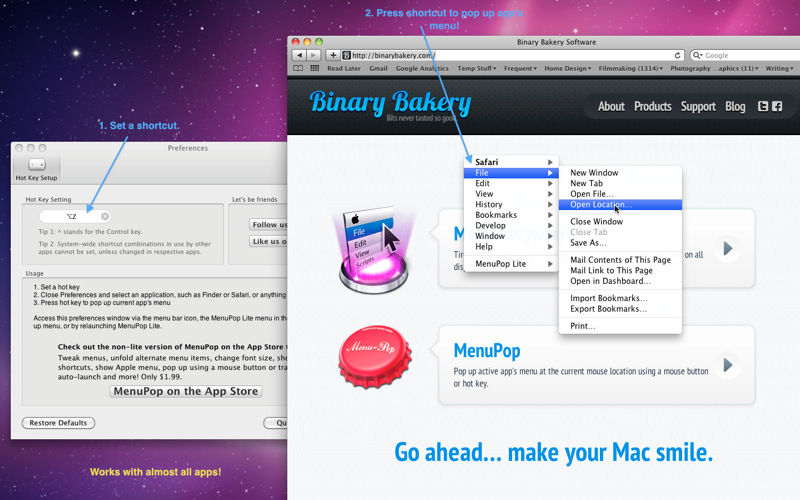Screen dimensions: 800x500
Task: Expand the Help submenu in popup menu
Action: tap(511, 246)
